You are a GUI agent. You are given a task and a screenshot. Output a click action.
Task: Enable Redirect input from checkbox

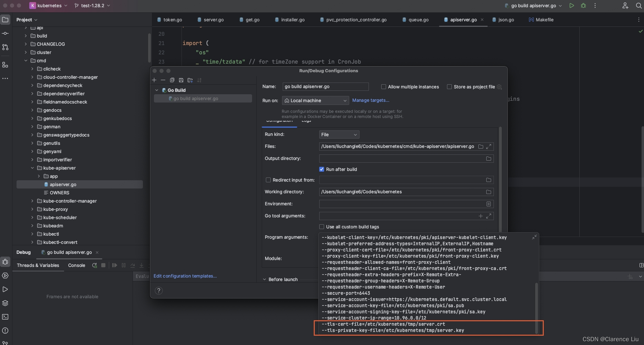(268, 180)
